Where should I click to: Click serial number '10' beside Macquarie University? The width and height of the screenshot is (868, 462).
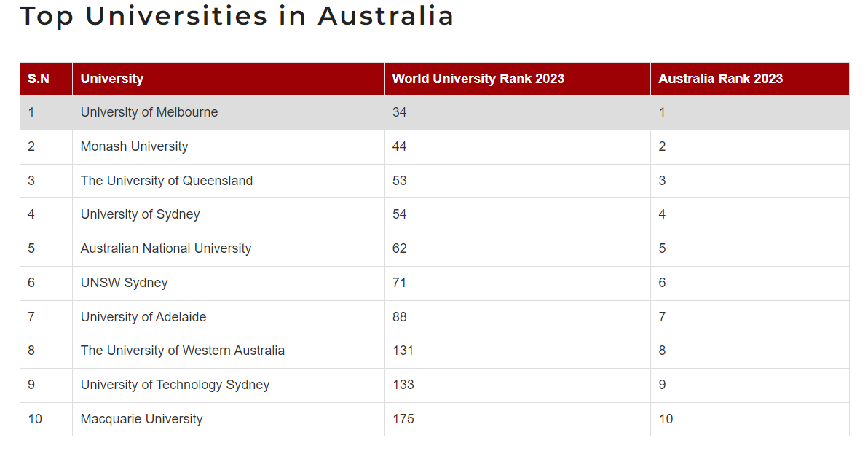tap(35, 419)
